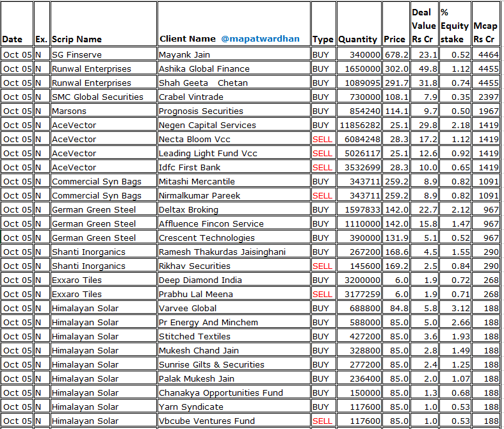The width and height of the screenshot is (504, 429).
Task: Select Deltax Broking client cell
Action: pyautogui.click(x=234, y=210)
